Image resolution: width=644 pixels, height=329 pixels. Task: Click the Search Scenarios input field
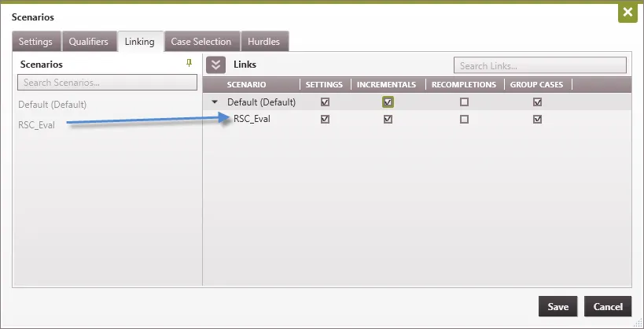point(107,83)
